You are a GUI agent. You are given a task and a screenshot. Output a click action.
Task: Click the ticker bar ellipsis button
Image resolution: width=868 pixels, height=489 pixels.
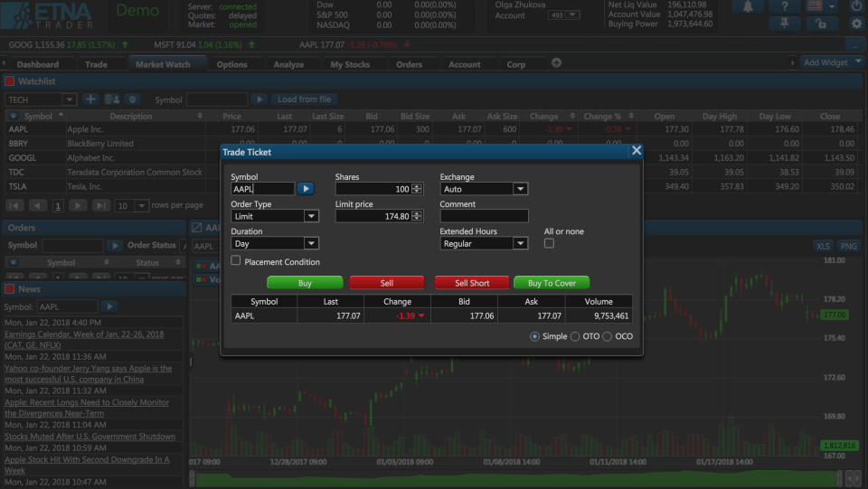click(x=854, y=45)
